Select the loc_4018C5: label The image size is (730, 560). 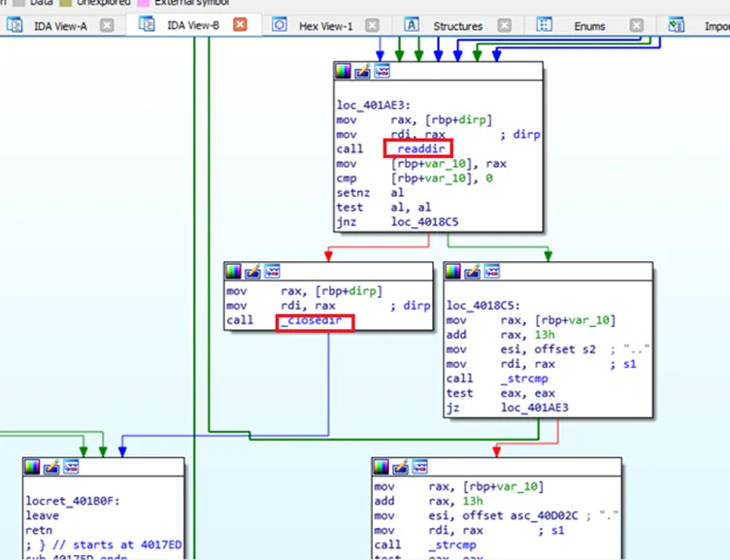click(x=483, y=306)
